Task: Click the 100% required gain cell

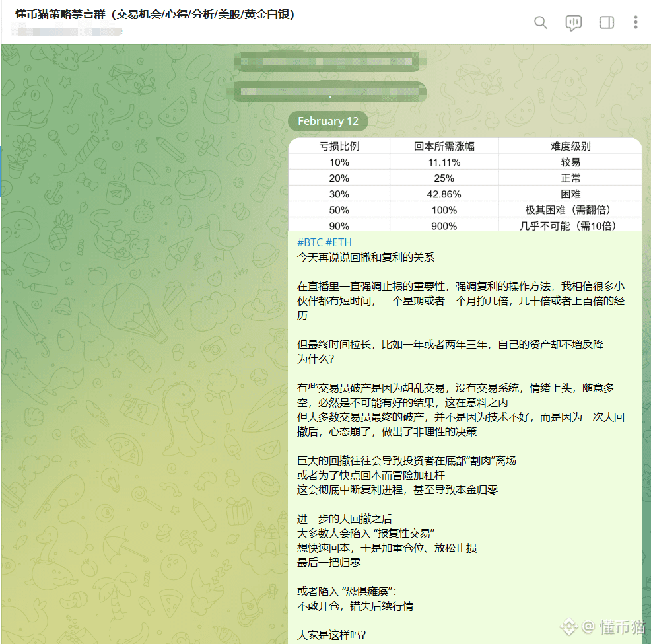Action: 444,210
